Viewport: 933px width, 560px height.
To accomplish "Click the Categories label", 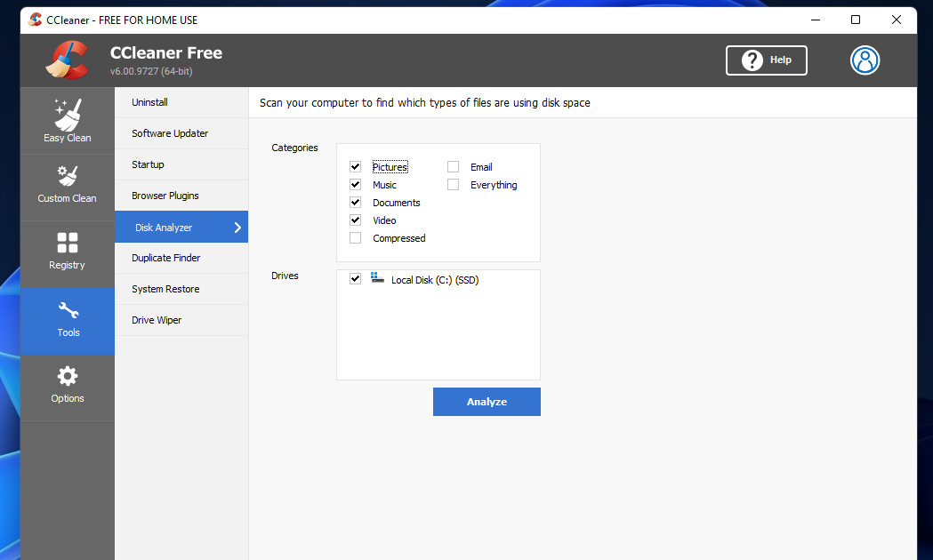I will tap(294, 148).
